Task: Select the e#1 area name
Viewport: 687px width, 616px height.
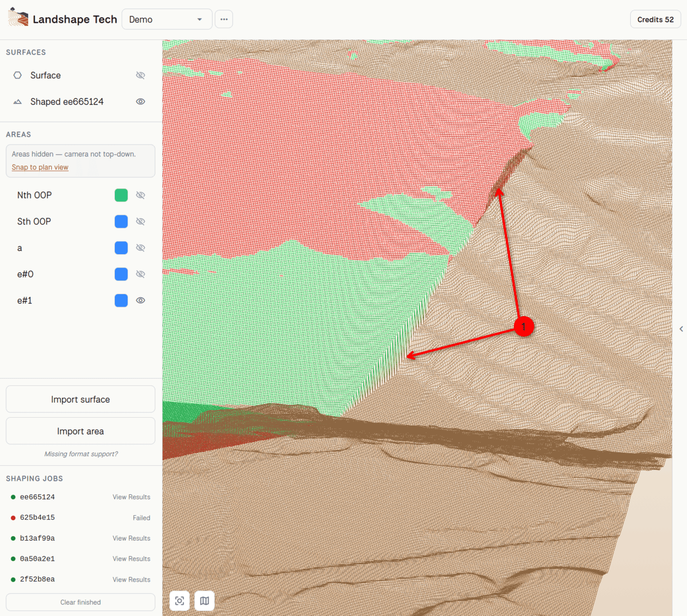Action: tap(25, 300)
